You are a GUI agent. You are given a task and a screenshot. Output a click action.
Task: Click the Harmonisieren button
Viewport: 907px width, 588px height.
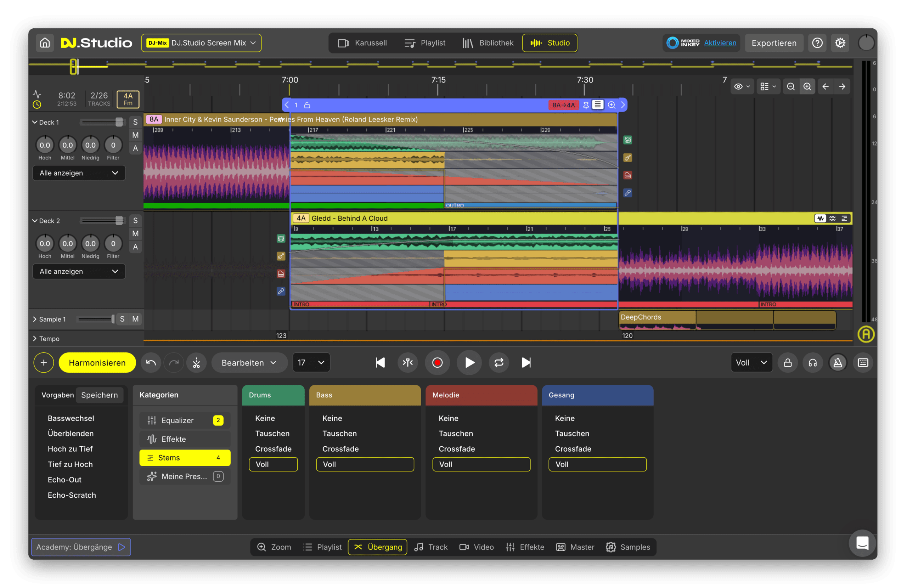97,362
